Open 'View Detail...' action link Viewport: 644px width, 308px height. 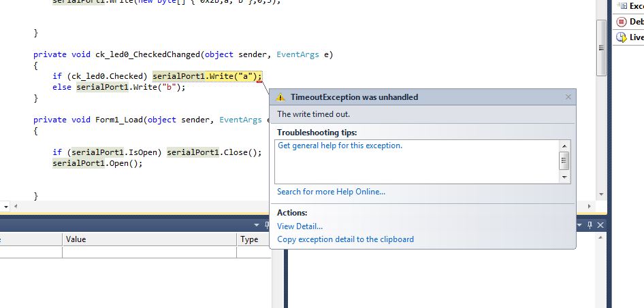click(300, 226)
